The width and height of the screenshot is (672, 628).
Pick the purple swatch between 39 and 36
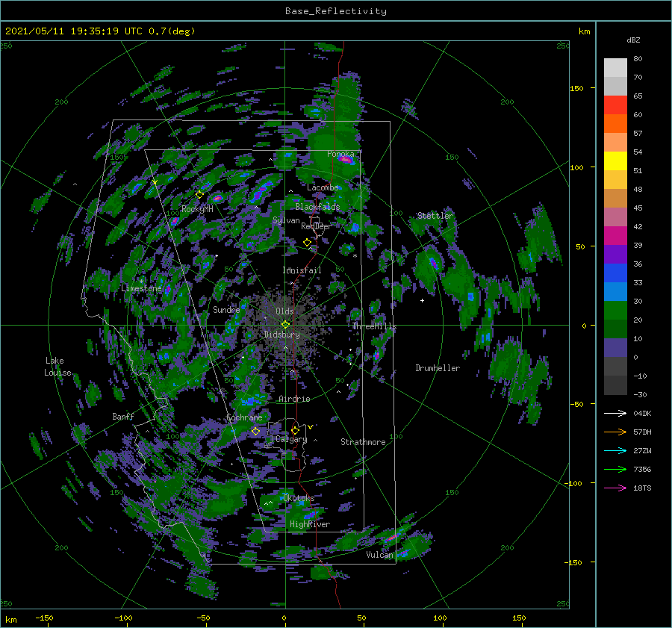615,254
